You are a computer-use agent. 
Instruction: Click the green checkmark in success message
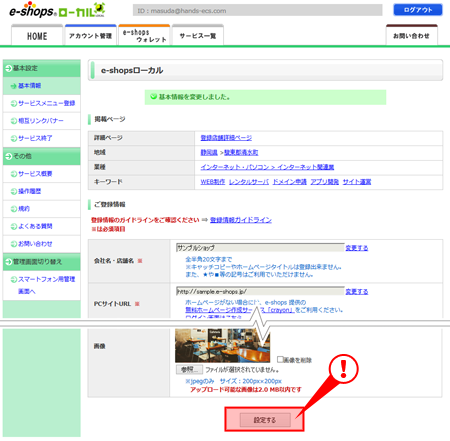[154, 97]
